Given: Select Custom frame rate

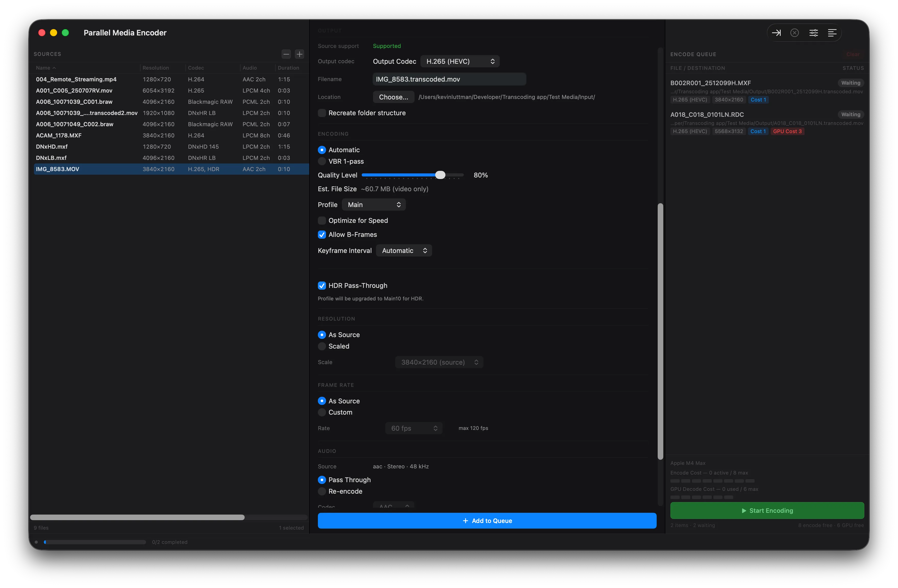Looking at the screenshot, I should point(322,412).
